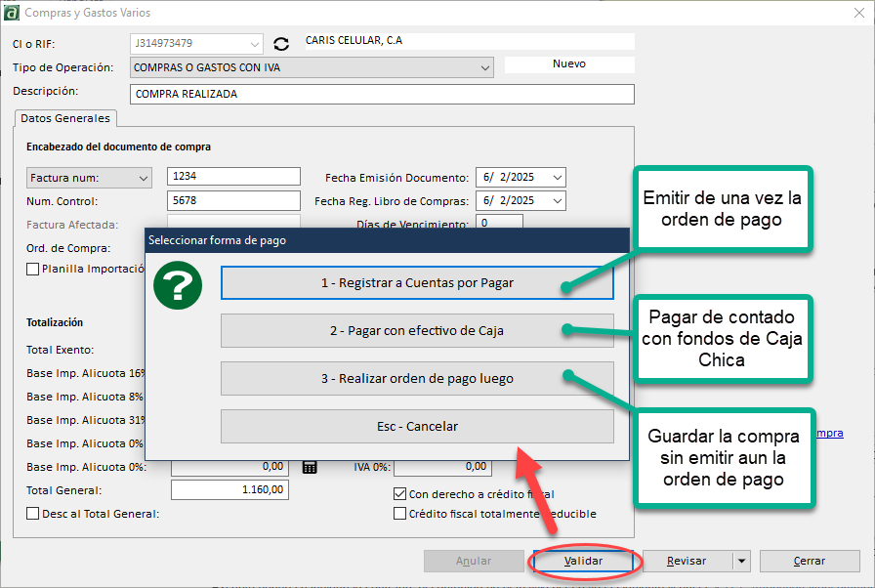
Task: Open the calculator icon beside Base Imp. field
Action: tap(310, 467)
